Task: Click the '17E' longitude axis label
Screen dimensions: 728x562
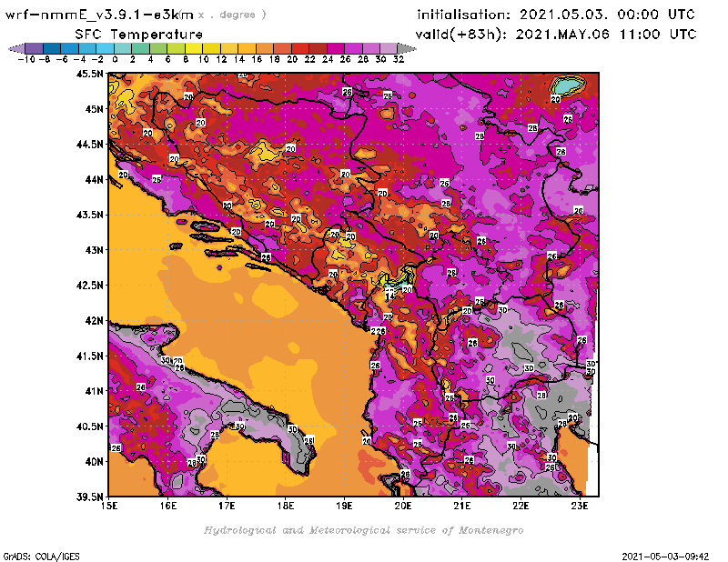Action: point(227,506)
